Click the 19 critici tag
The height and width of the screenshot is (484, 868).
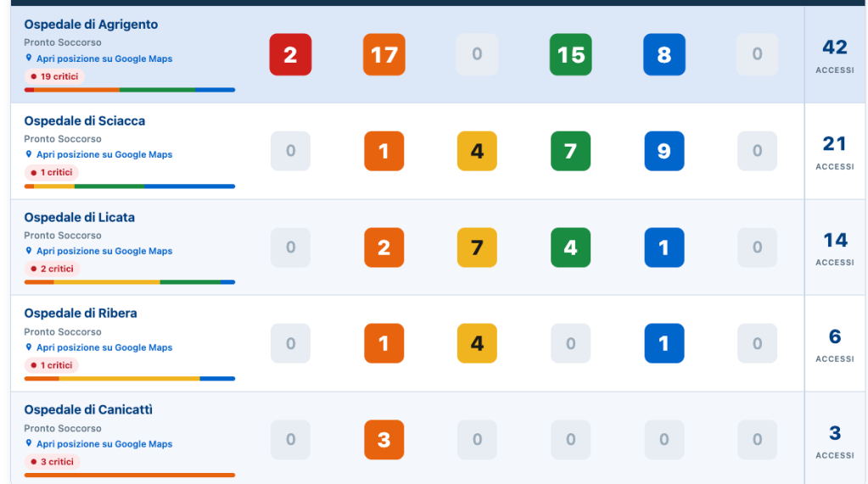pyautogui.click(x=53, y=76)
